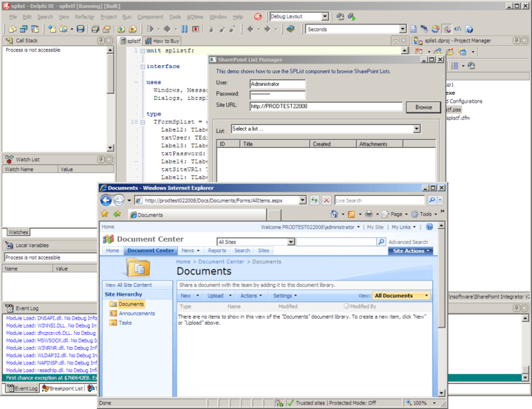Click the IE Home toolbar icon
The height and width of the screenshot is (409, 532).
pos(335,214)
